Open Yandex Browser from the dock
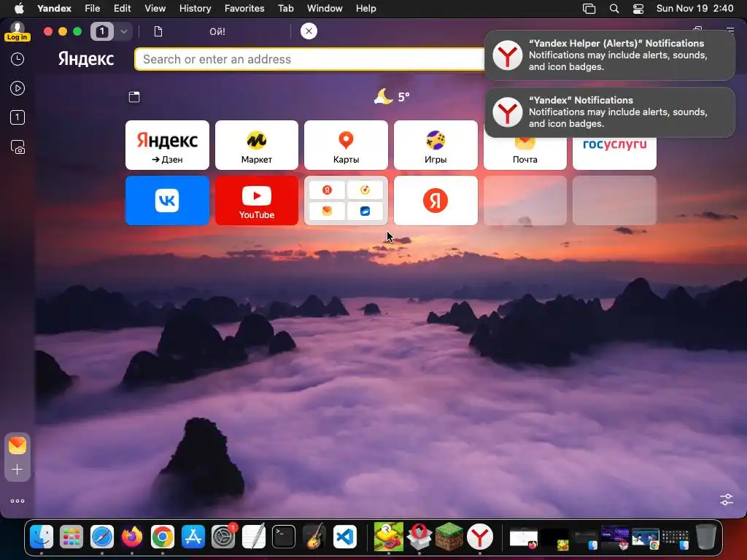 click(480, 537)
